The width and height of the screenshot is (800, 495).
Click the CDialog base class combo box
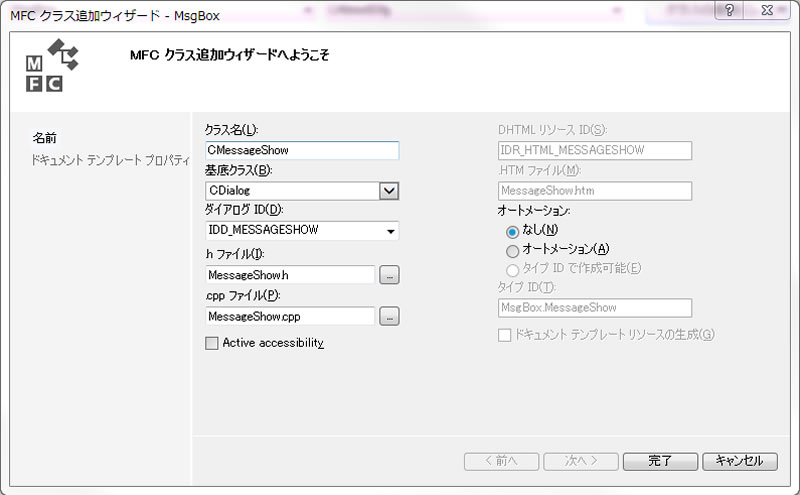302,191
